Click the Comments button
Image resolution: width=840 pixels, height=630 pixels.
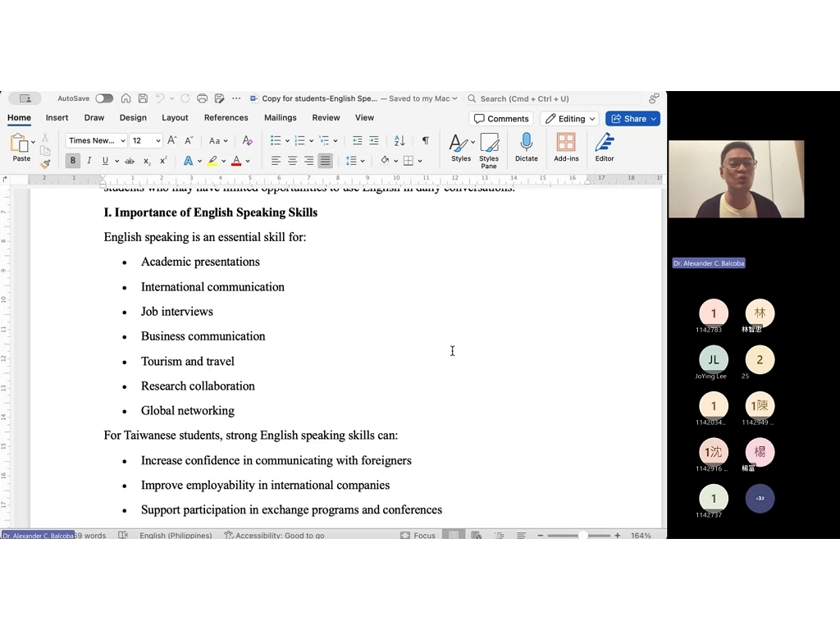click(x=501, y=119)
